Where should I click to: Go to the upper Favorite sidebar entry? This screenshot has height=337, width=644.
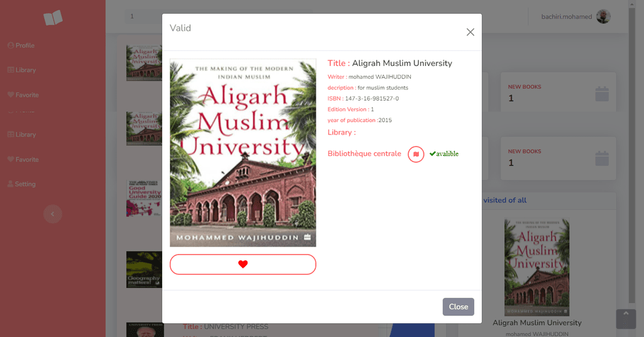(x=23, y=95)
